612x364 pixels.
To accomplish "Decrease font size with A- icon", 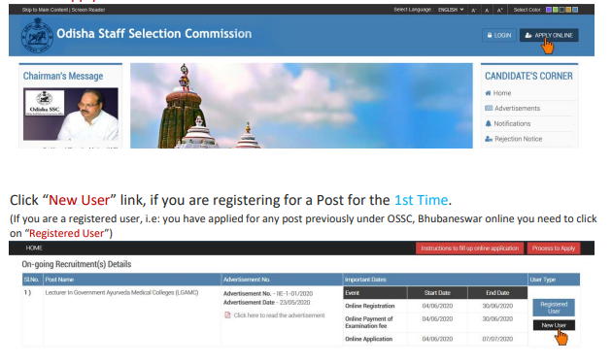I will pyautogui.click(x=473, y=10).
